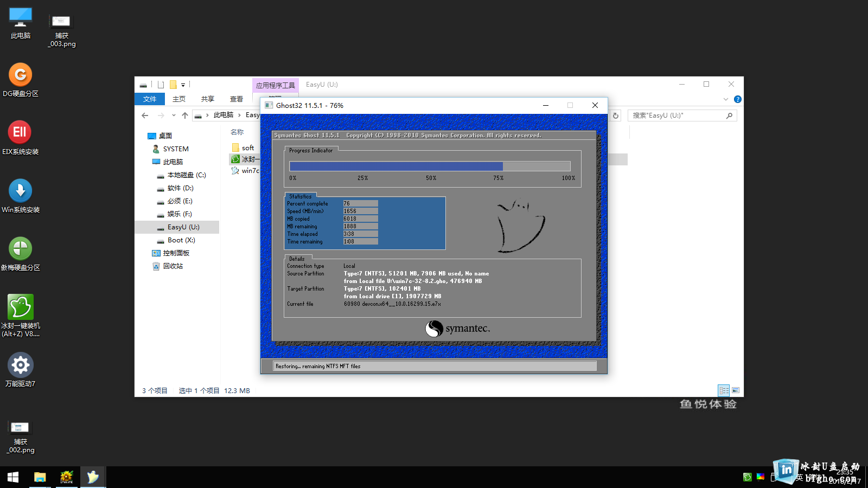Open 捕获_002.png on the desktop
This screenshot has height=488, width=868.
(x=21, y=437)
